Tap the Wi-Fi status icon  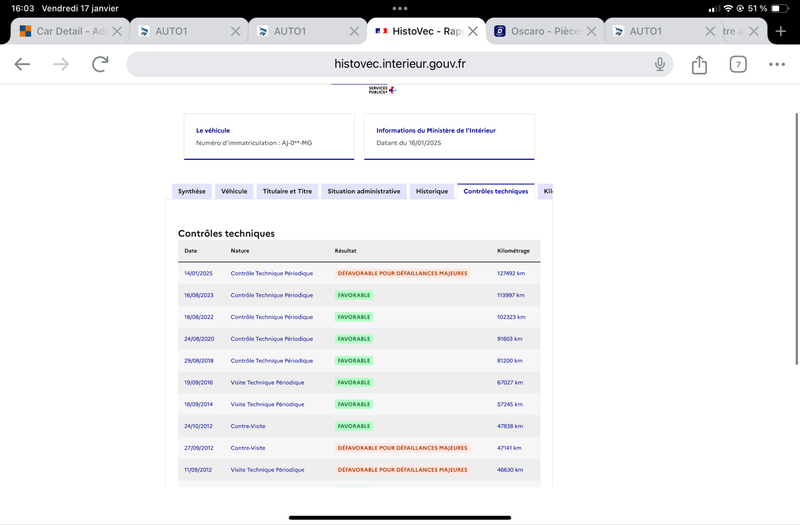tap(728, 9)
